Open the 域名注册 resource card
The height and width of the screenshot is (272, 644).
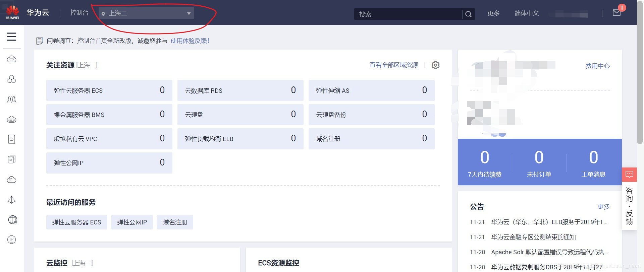pos(372,139)
